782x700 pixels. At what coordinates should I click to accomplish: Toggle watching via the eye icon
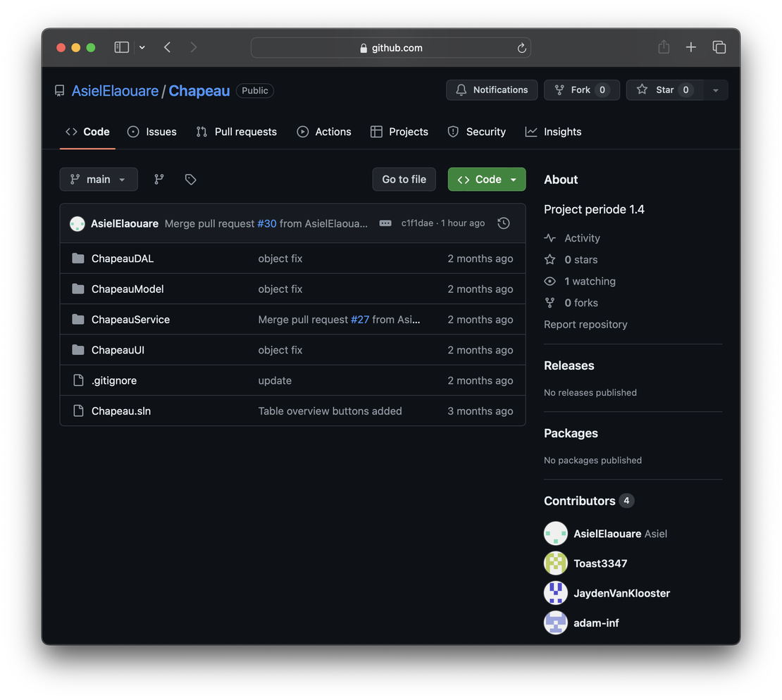(x=549, y=280)
